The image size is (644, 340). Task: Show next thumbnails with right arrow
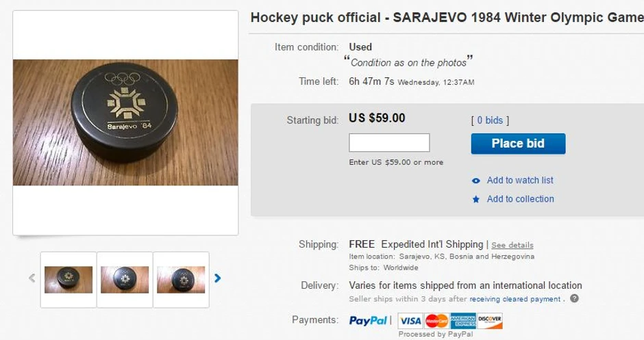point(218,278)
